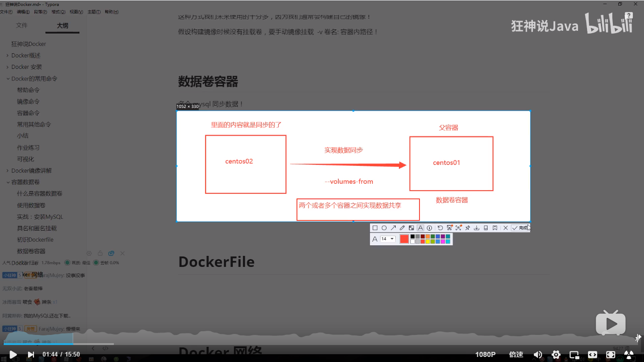Enter fullscreen video mode
644x362 pixels.
click(x=611, y=354)
